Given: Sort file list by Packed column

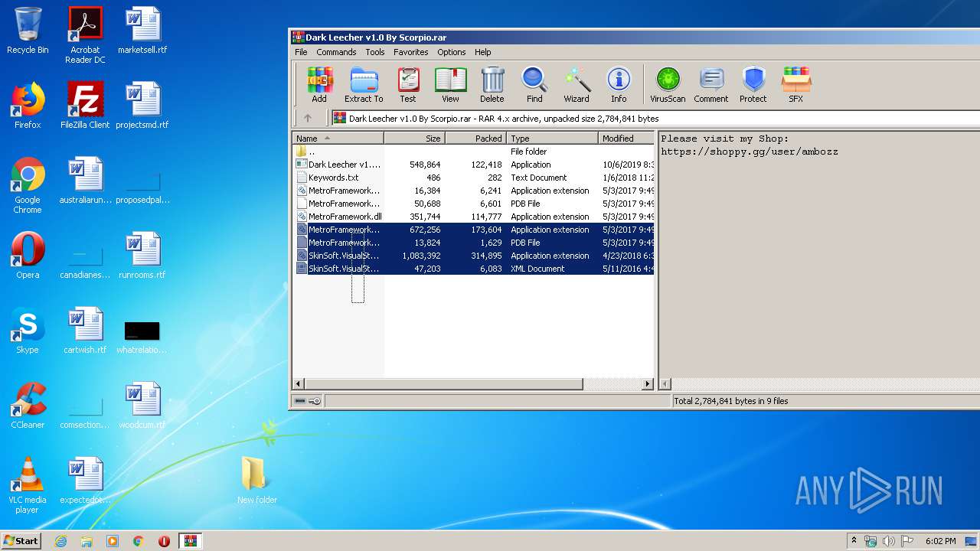Looking at the screenshot, I should 475,139.
